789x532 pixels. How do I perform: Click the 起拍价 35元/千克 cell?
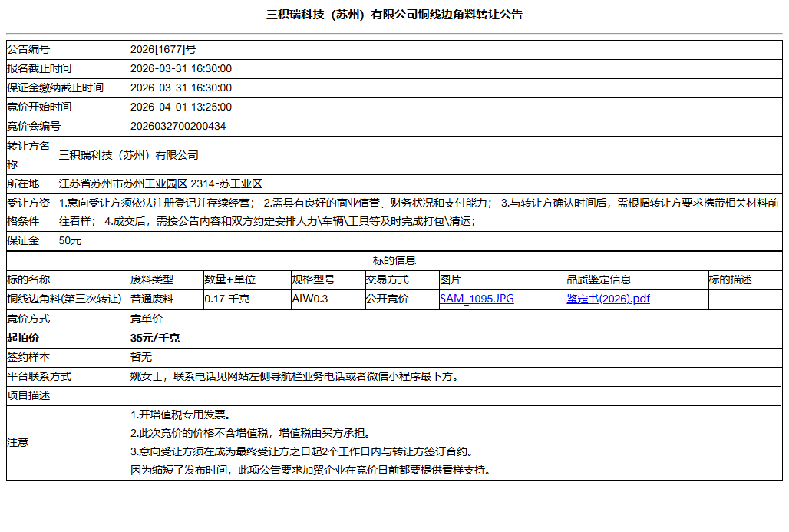tap(154, 337)
